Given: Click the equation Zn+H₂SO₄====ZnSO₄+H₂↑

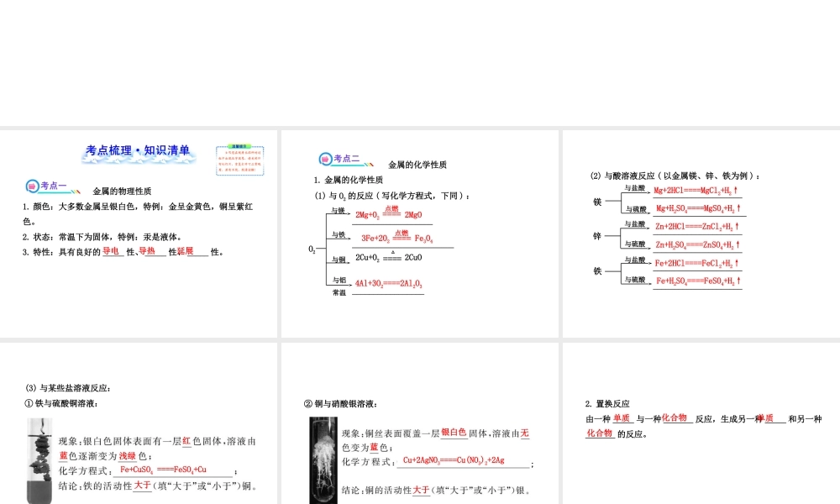Looking at the screenshot, I should [698, 244].
